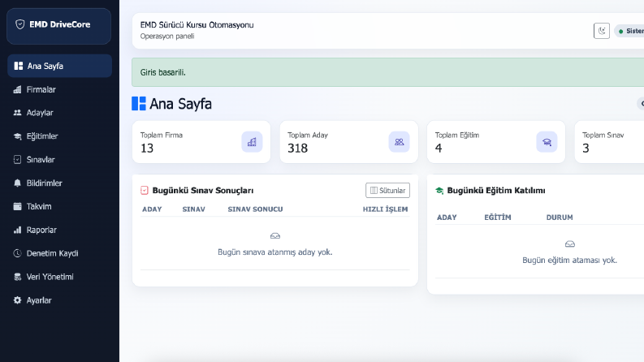Go to the Raporlar page

[x=59, y=230]
